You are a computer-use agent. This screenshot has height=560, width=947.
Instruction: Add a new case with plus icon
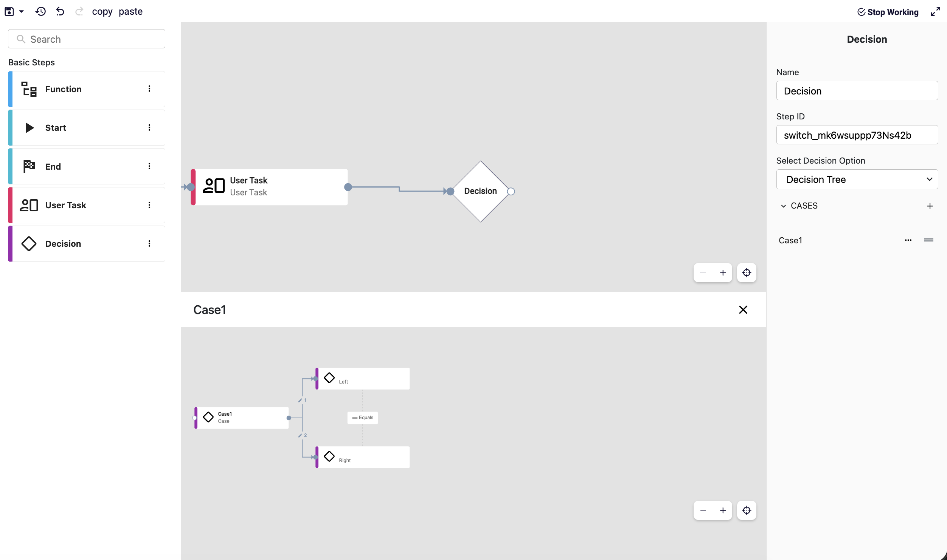point(930,206)
